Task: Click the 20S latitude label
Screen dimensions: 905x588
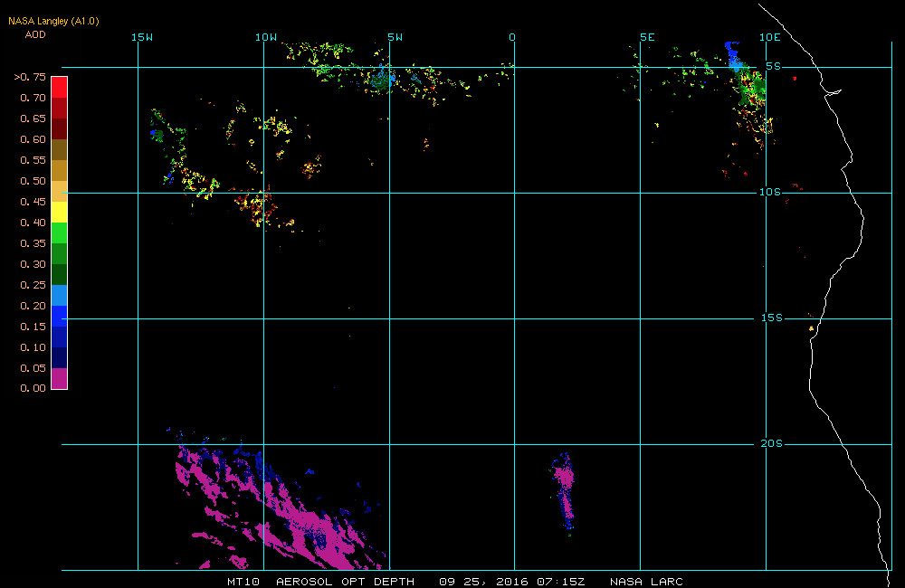Action: (772, 443)
